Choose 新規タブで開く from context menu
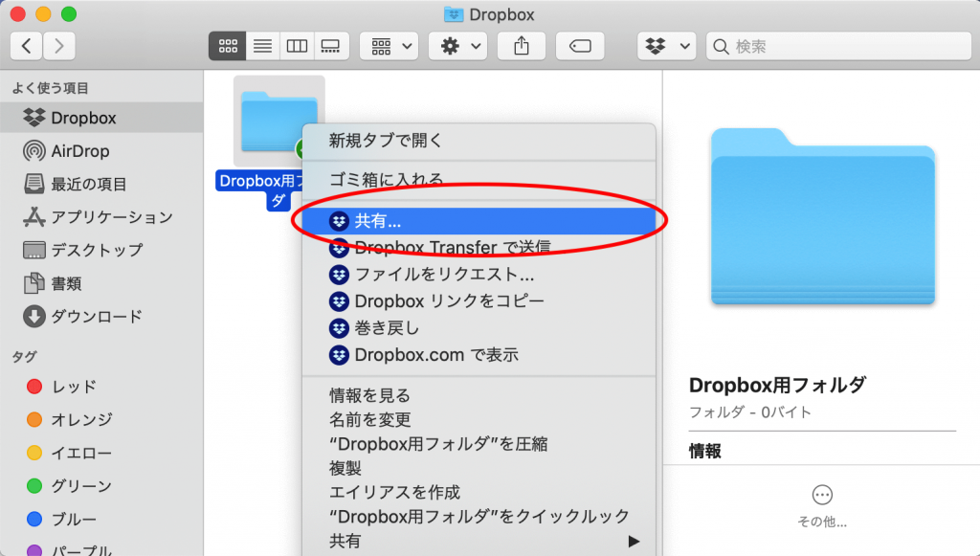Viewport: 980px width, 556px height. click(479, 141)
